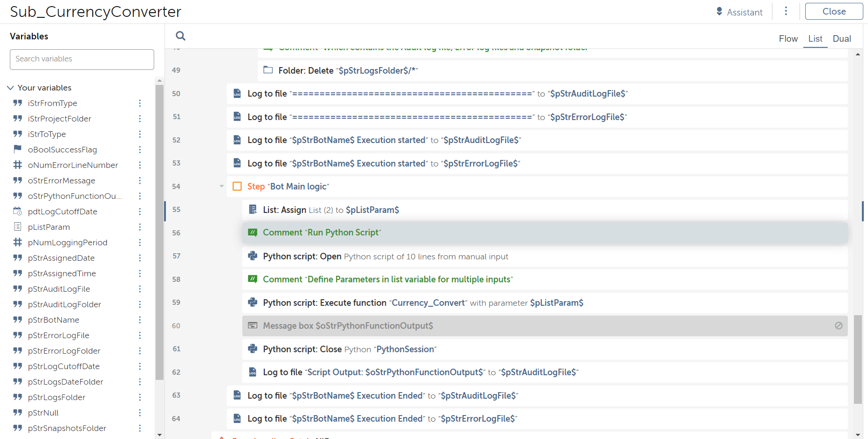
Task: Collapse the Your variables section
Action: pyautogui.click(x=10, y=88)
